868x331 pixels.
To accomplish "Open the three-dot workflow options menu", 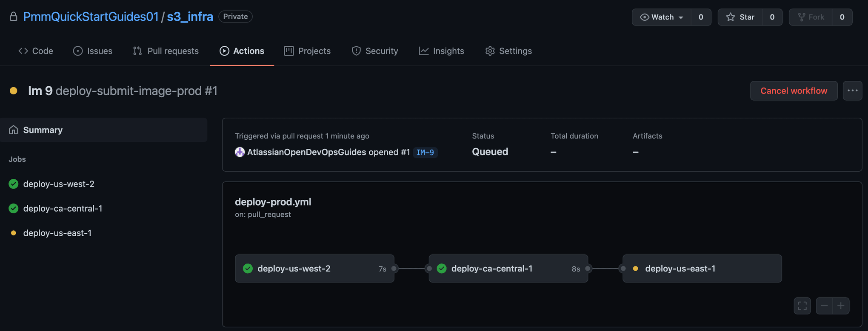I will (x=852, y=91).
